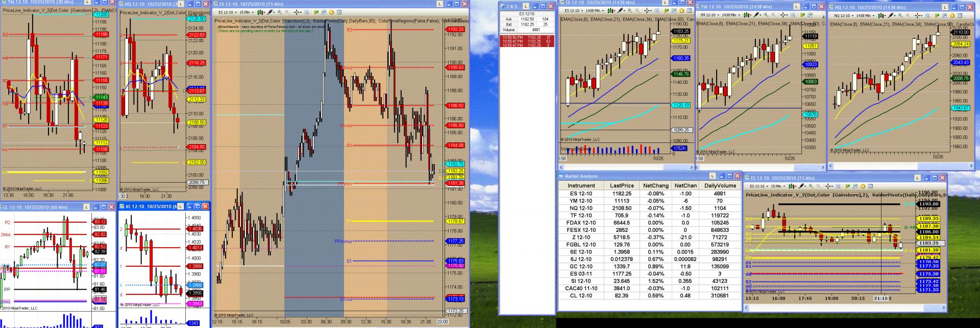Open instrument selector ES 12-10 in large 15 Min chart
The image size is (980, 328).
click(x=228, y=12)
